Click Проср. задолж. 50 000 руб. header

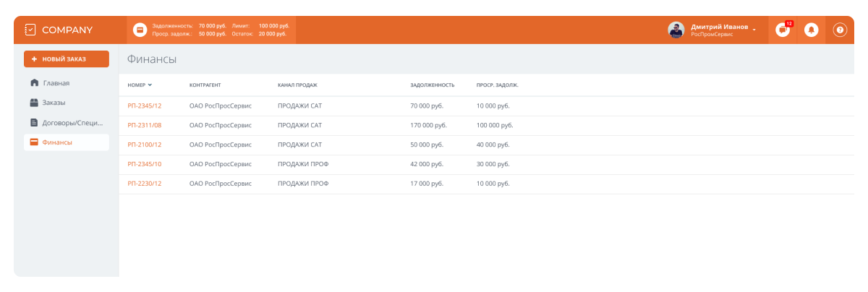click(x=190, y=34)
